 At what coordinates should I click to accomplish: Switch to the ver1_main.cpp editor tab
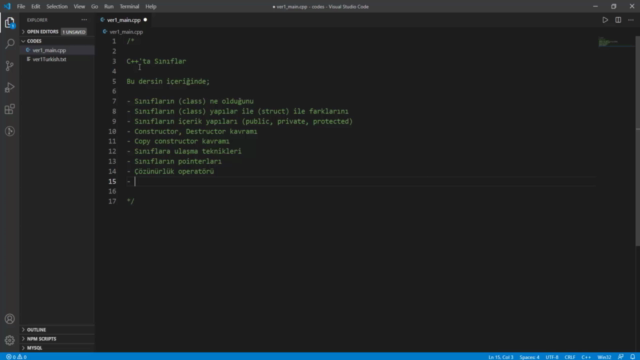click(x=124, y=20)
